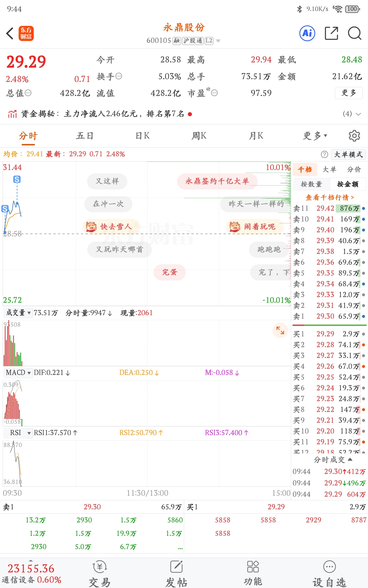The image size is (368, 588).
Task: Tap the 永鼎签约千亿大单 comment bubble
Action: [217, 181]
